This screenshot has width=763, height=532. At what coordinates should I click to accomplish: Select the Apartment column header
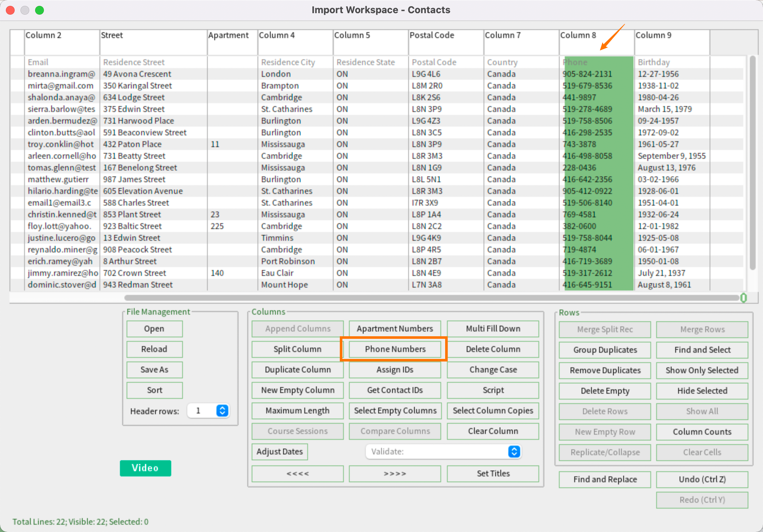click(x=233, y=42)
